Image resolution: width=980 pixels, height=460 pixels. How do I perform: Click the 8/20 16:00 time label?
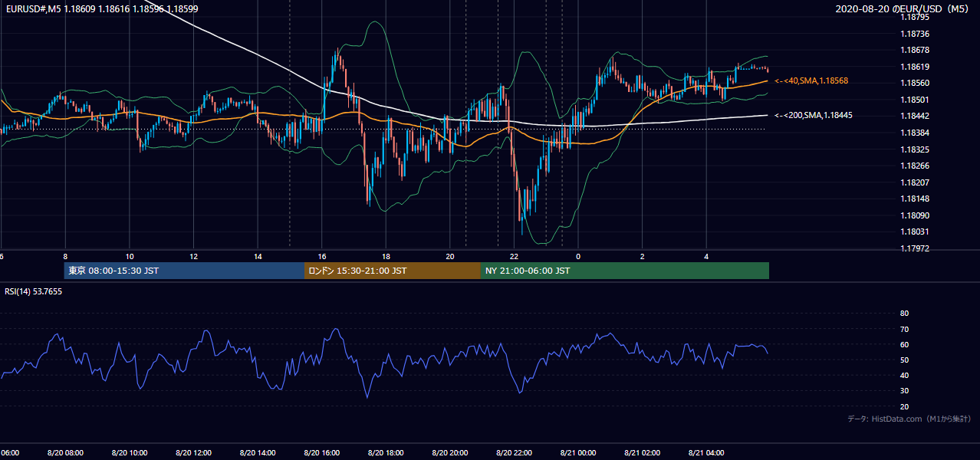[x=321, y=453]
